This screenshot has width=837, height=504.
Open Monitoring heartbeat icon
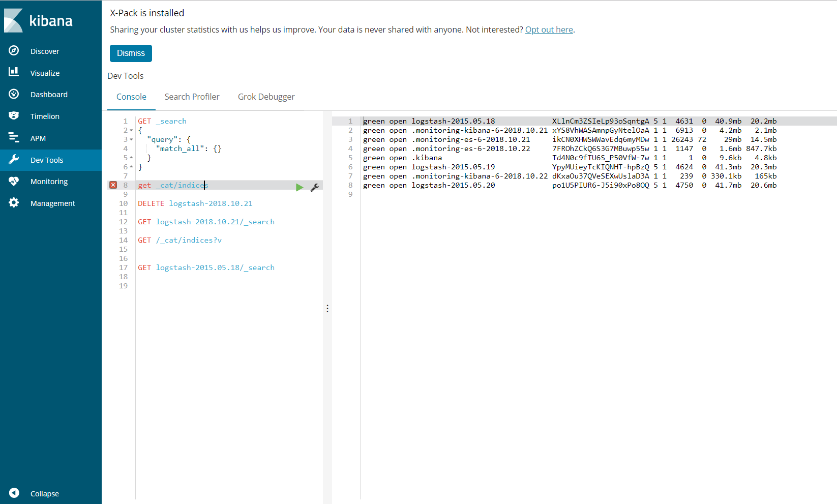(14, 181)
